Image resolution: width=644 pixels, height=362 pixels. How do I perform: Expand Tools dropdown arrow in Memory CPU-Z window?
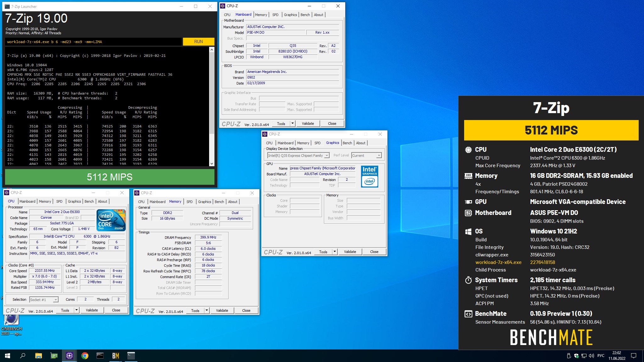point(207,310)
